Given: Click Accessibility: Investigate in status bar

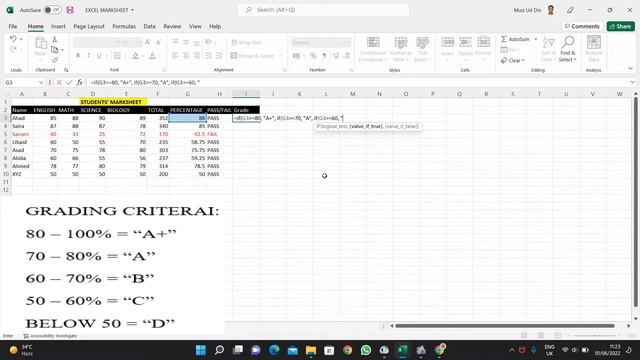Looking at the screenshot, I should click(50, 336).
